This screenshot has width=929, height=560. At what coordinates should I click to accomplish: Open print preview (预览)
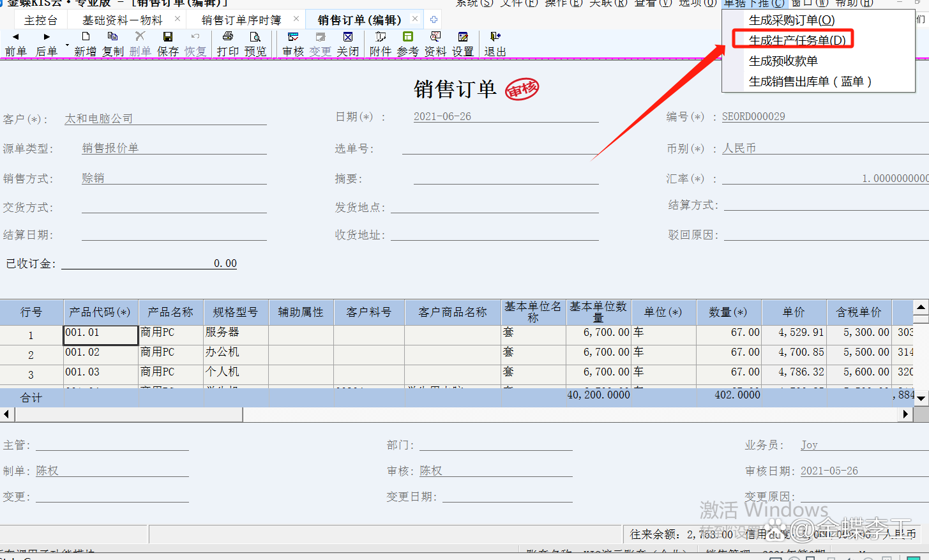coord(255,44)
